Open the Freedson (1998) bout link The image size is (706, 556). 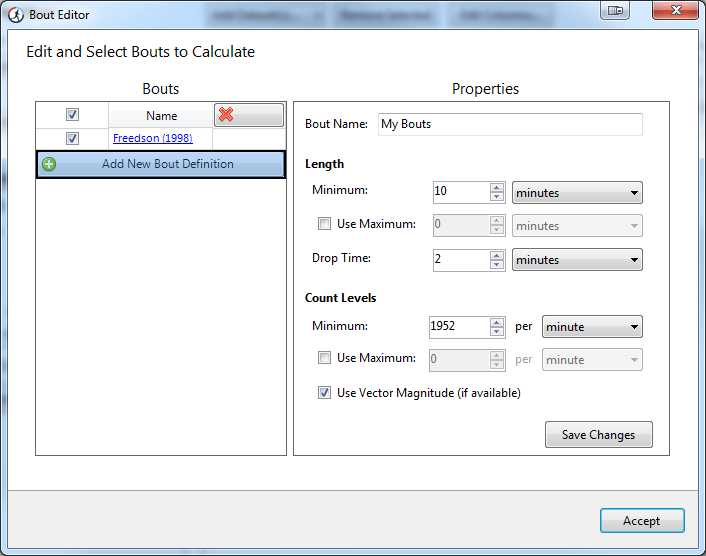[152, 138]
